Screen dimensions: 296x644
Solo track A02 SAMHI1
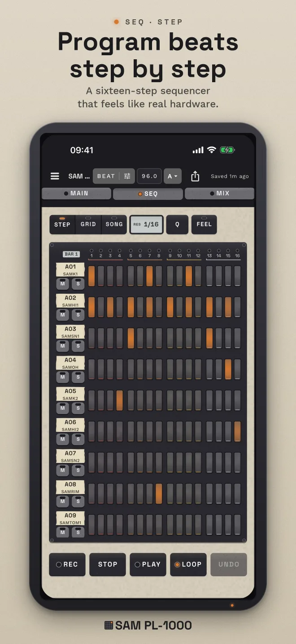coord(78,314)
